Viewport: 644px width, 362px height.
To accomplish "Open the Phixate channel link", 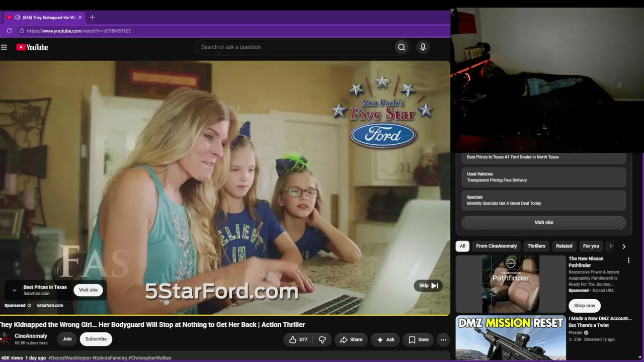I will 576,333.
